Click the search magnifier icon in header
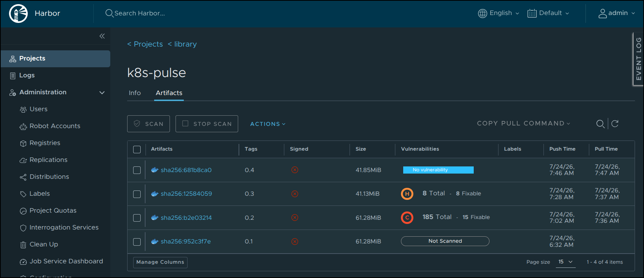Image resolution: width=644 pixels, height=278 pixels. (x=109, y=14)
